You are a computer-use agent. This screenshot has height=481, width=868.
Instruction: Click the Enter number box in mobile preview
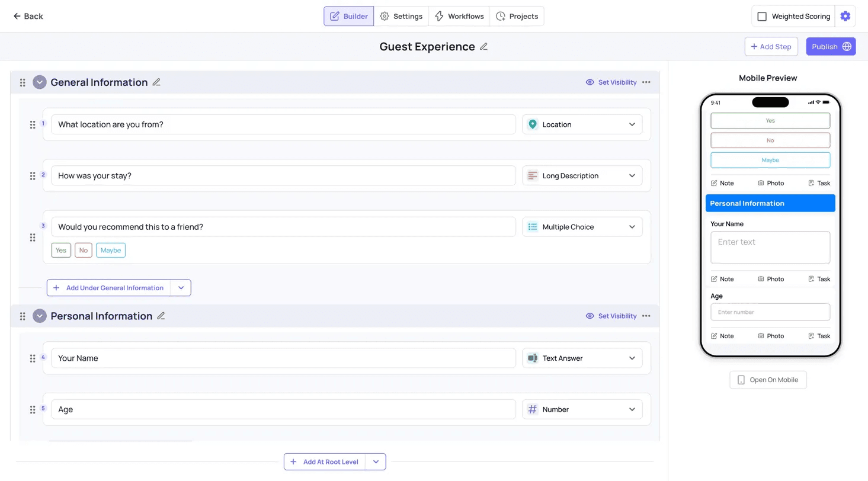pyautogui.click(x=770, y=312)
